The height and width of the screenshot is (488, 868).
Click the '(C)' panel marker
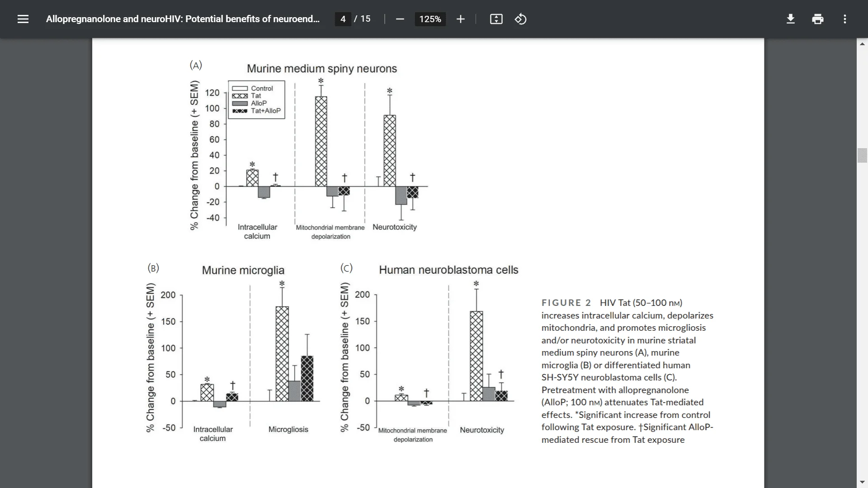(346, 268)
